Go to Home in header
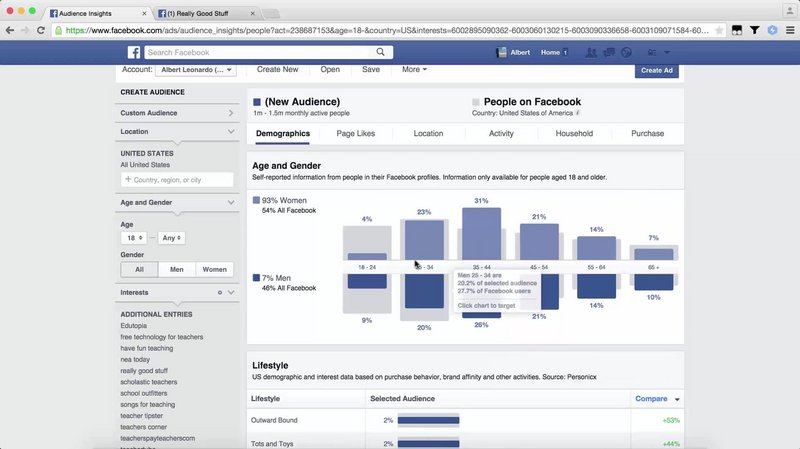This screenshot has height=449, width=800. click(x=550, y=52)
